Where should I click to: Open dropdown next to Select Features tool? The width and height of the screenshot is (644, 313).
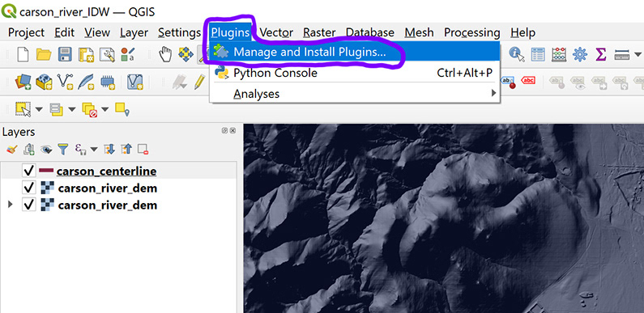click(x=39, y=109)
